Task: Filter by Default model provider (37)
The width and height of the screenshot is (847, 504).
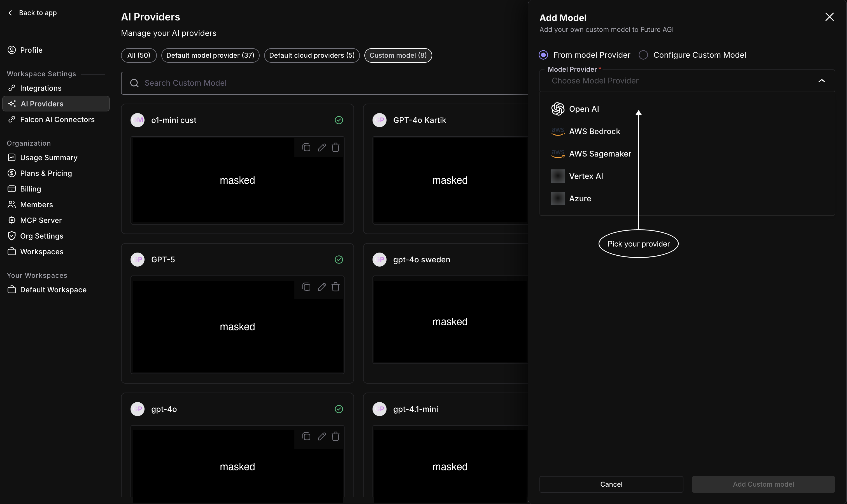Action: (210, 55)
